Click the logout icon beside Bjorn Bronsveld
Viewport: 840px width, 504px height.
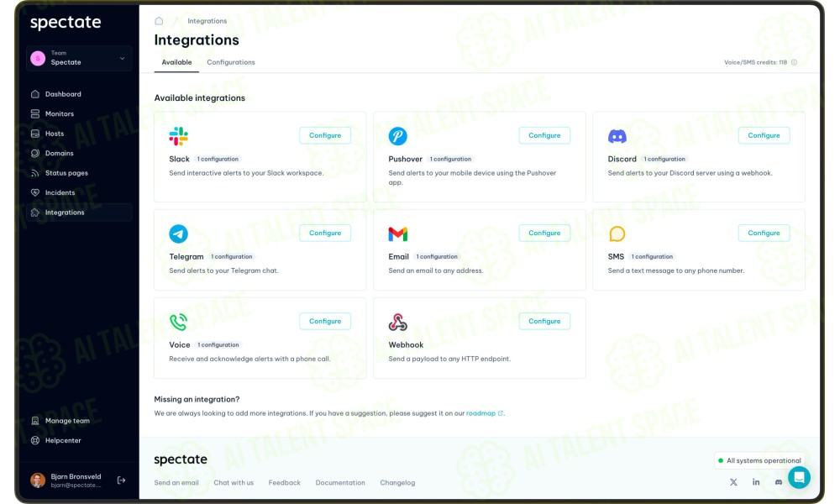point(121,480)
